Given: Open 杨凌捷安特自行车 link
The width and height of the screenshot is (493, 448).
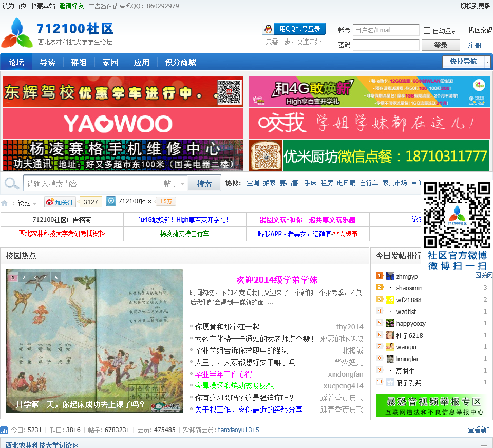Looking at the screenshot, I should [x=184, y=233].
